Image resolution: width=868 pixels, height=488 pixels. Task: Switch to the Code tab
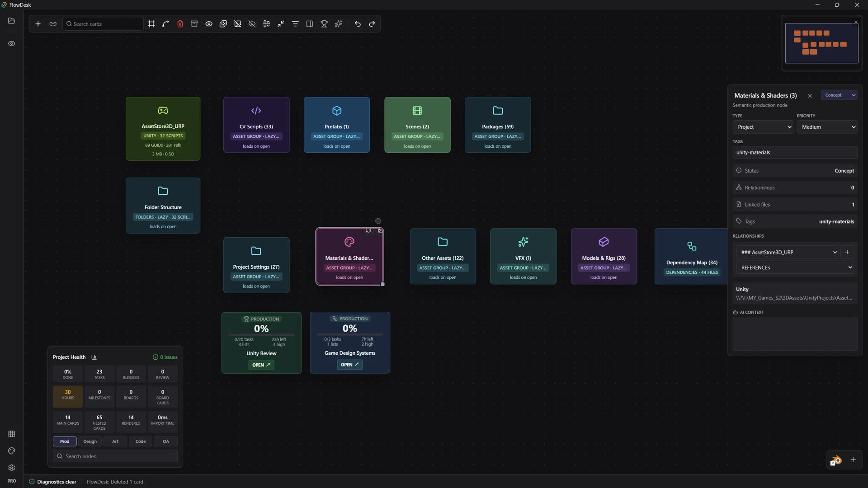141,442
